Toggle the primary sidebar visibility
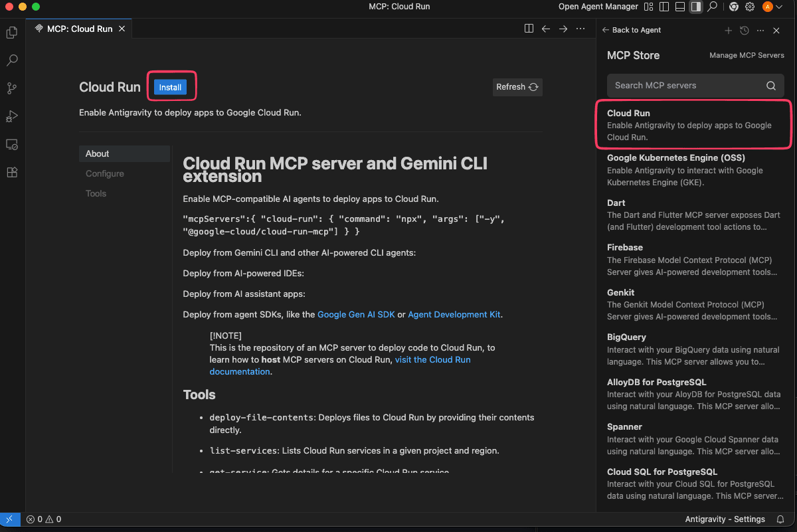 664,7
